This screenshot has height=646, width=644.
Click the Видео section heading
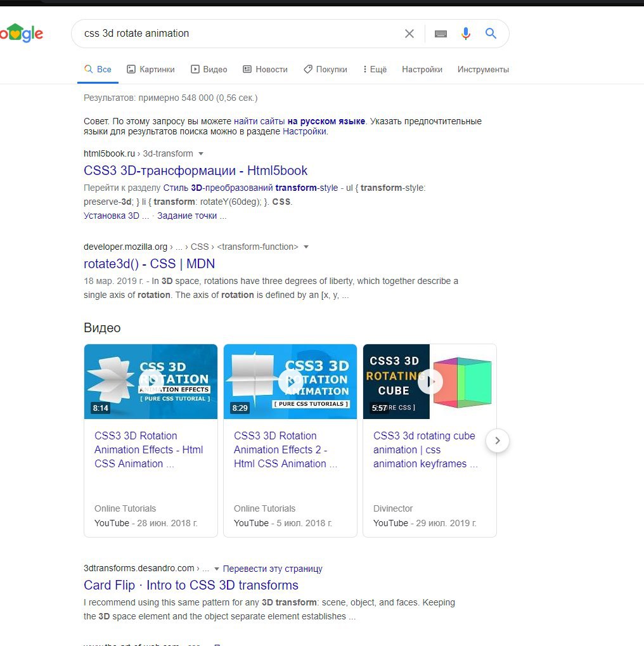[102, 328]
